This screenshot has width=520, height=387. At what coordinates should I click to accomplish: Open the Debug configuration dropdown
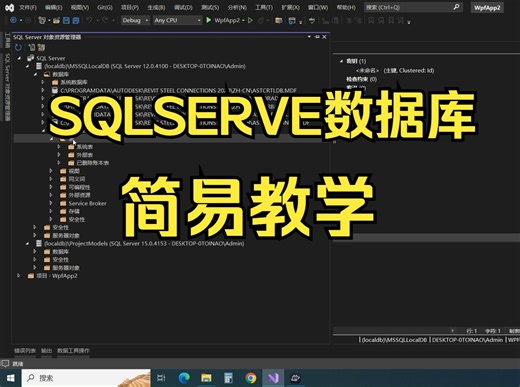point(135,20)
